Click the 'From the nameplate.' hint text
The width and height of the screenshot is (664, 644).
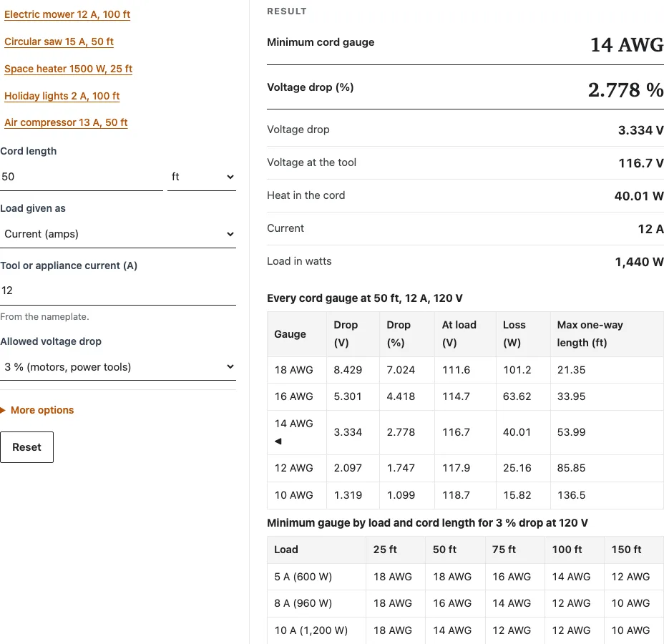coord(44,317)
